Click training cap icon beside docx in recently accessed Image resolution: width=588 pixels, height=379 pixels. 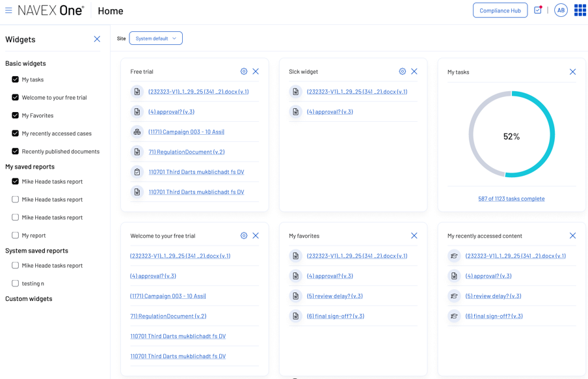pyautogui.click(x=454, y=256)
